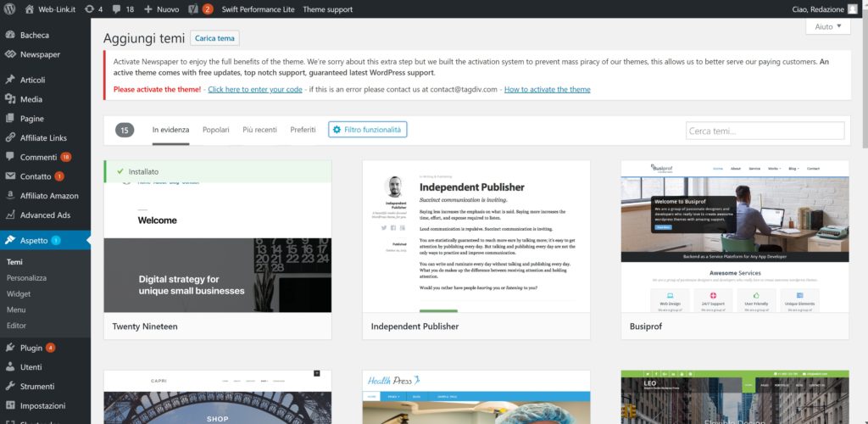Switch to the Più recenti tab

(259, 130)
